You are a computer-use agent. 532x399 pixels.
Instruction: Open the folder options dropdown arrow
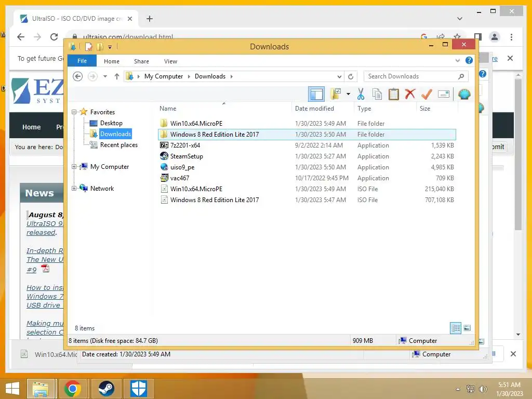(348, 94)
